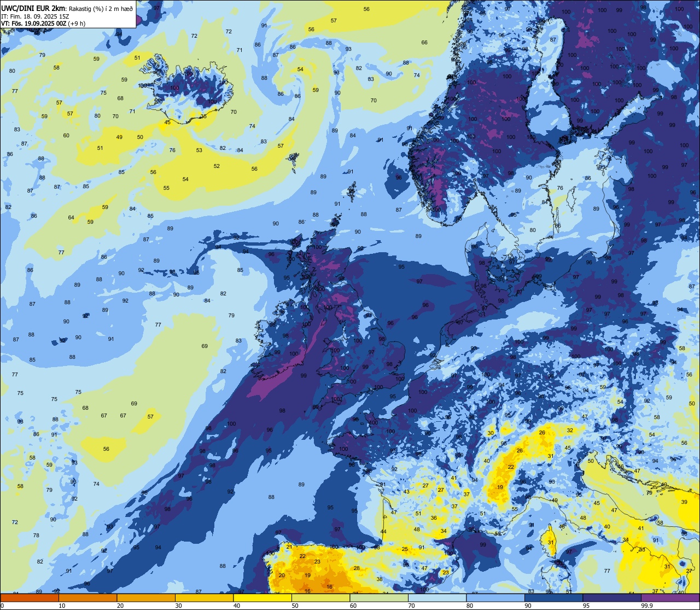This screenshot has height=610, width=700.
Task: Click the "Rakastig (%) í 2 m hæð" label
Action: click(101, 8)
